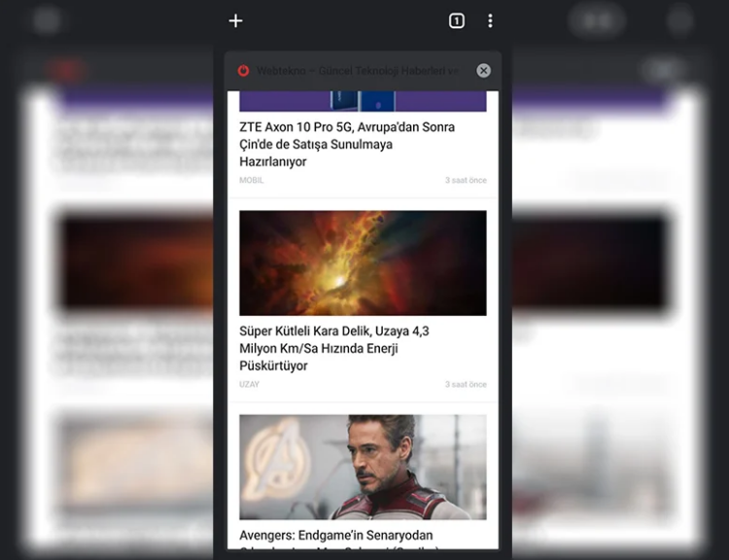Close the Webtekno tab with X

click(x=483, y=70)
